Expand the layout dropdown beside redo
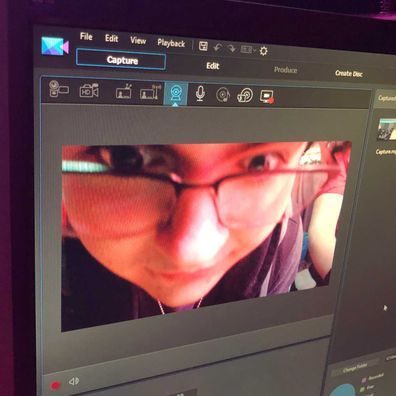The width and height of the screenshot is (396, 396). (248, 50)
